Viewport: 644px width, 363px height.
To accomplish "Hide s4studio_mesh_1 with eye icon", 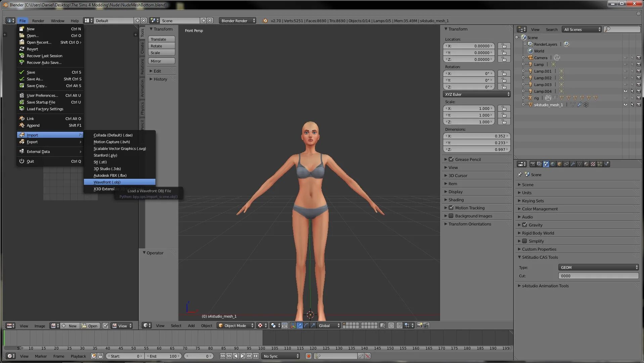I will [626, 105].
